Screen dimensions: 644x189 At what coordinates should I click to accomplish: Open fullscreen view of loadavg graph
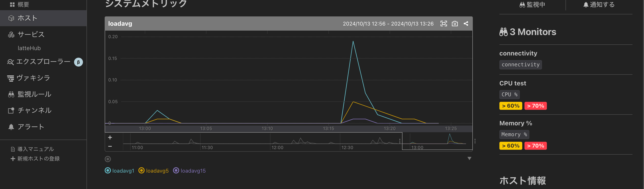[444, 24]
